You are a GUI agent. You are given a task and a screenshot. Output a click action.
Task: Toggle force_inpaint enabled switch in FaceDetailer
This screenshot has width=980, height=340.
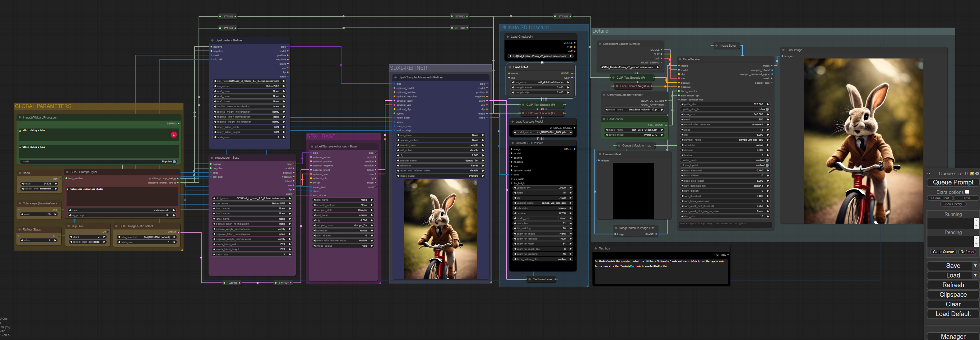767,165
